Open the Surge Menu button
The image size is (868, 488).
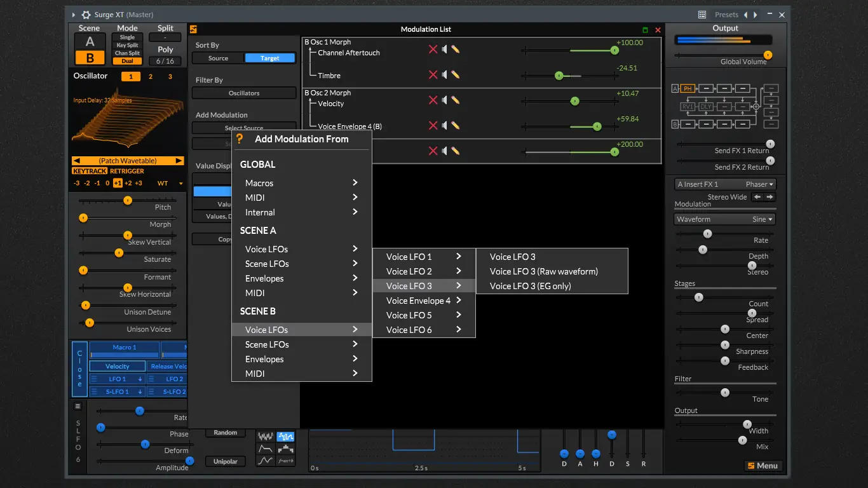[763, 466]
